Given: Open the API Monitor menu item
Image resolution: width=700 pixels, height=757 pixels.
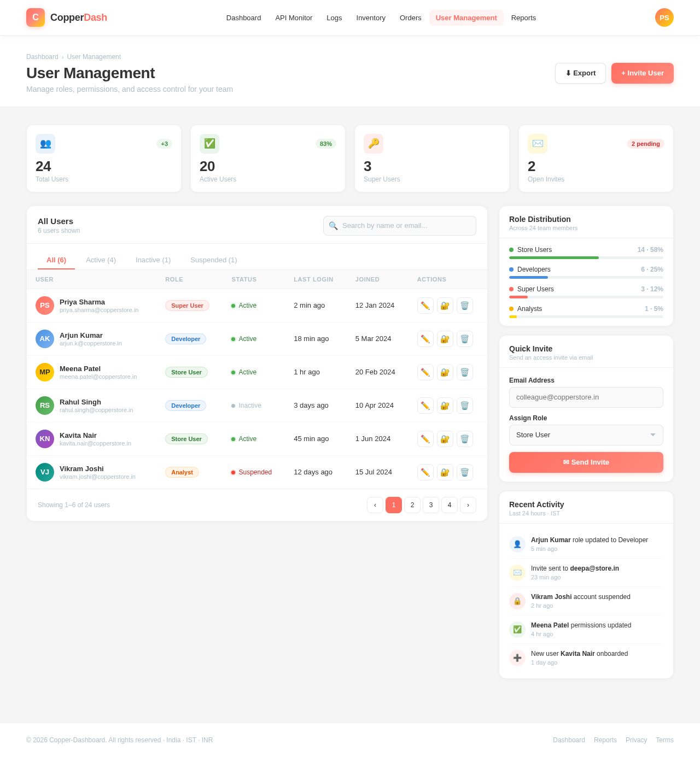Looking at the screenshot, I should click(x=294, y=17).
